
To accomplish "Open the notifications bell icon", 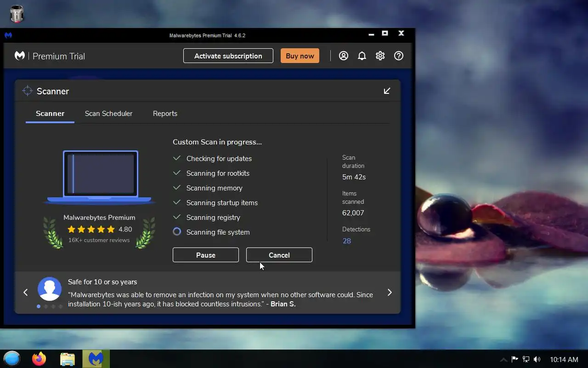I will pyautogui.click(x=362, y=56).
